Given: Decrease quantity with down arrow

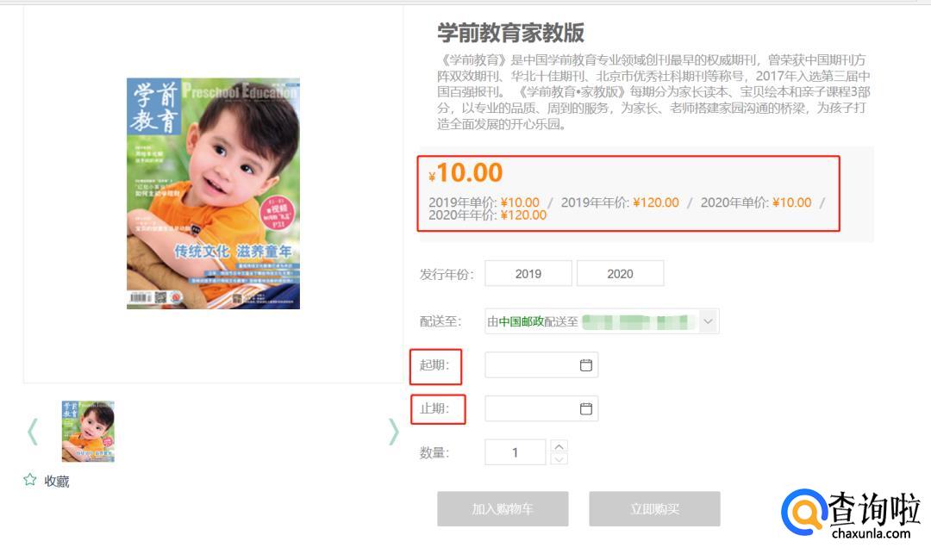Looking at the screenshot, I should pyautogui.click(x=559, y=459).
